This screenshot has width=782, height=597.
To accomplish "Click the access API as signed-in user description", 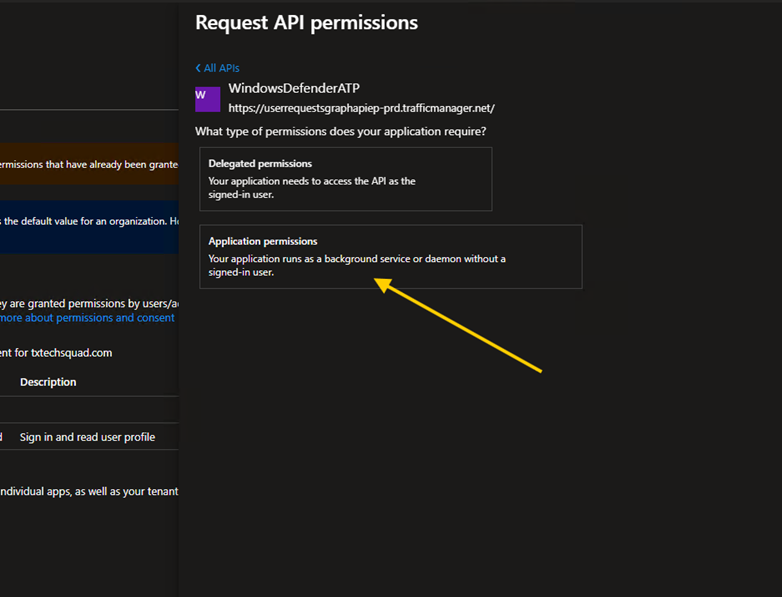I will [311, 187].
